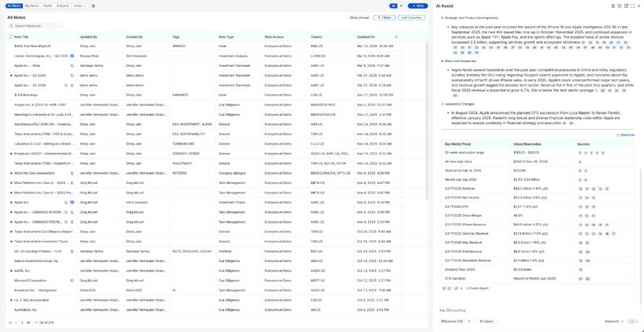Toggle the select-all checkbox beside Note Title
The image size is (644, 332).
click(x=11, y=37)
